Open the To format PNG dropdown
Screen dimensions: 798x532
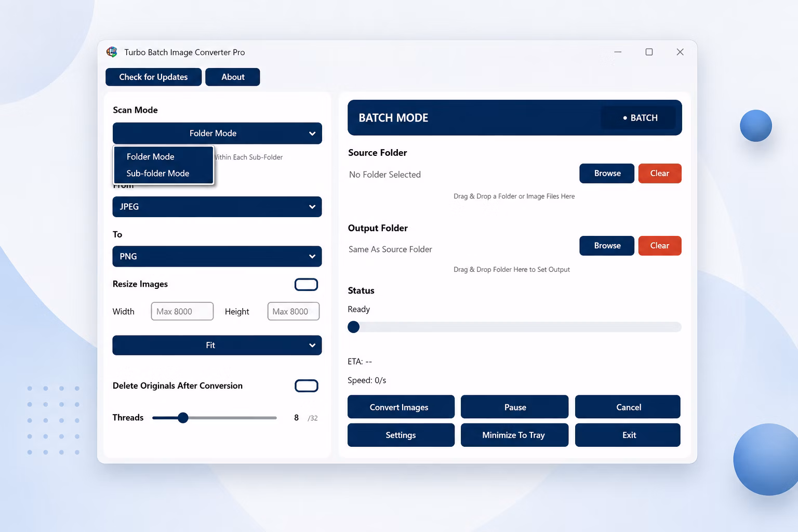(x=217, y=256)
